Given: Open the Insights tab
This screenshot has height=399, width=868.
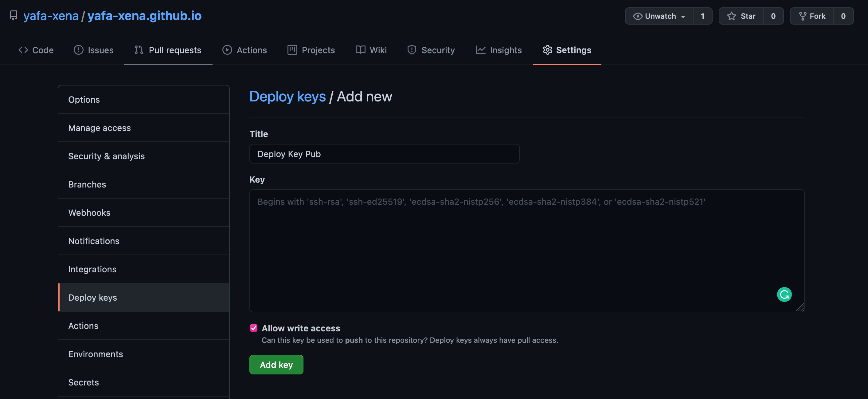Looking at the screenshot, I should tap(499, 50).
